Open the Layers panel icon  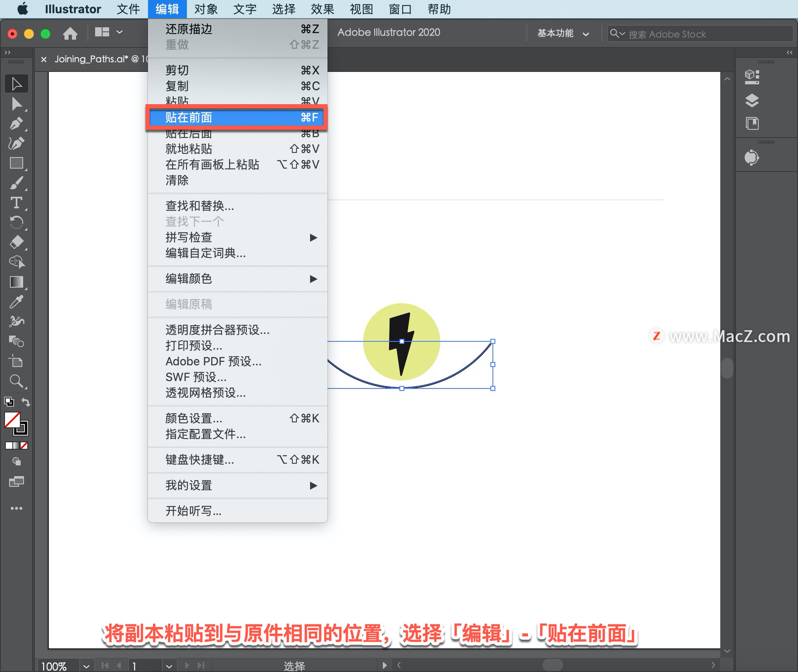(x=752, y=100)
